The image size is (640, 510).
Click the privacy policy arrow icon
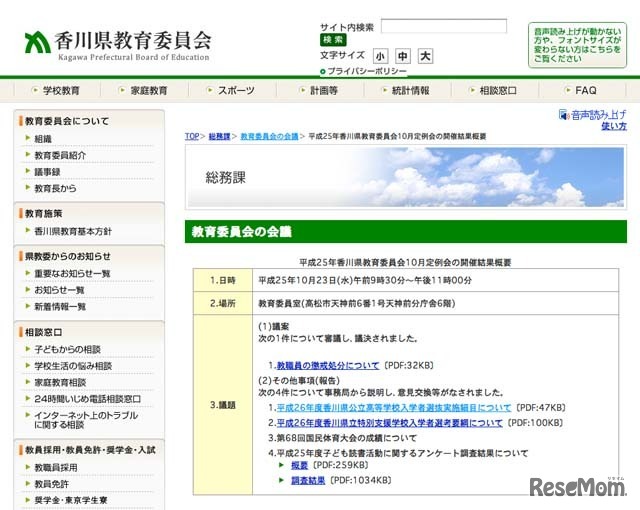(322, 72)
